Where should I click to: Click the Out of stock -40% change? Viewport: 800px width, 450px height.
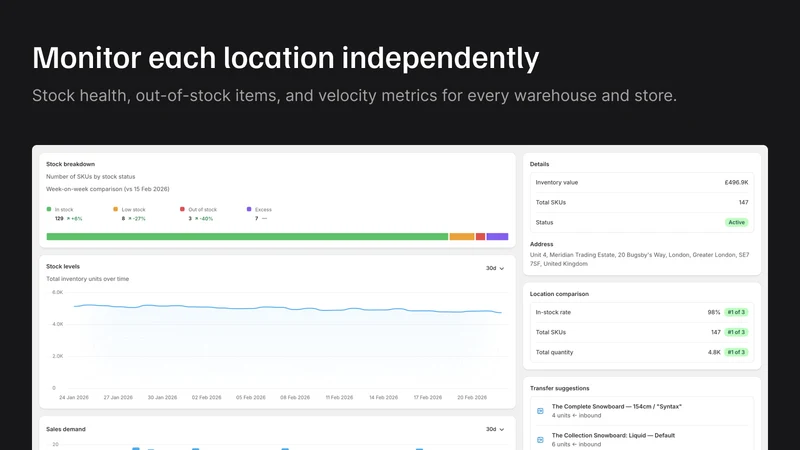click(204, 218)
